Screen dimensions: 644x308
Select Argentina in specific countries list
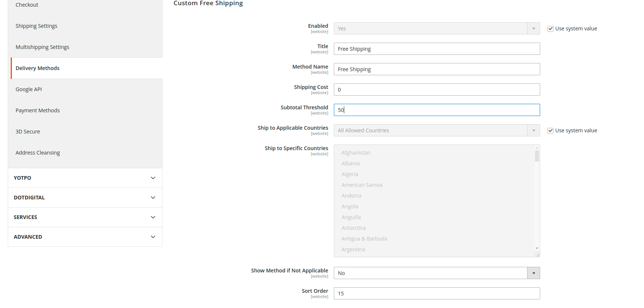(x=353, y=249)
